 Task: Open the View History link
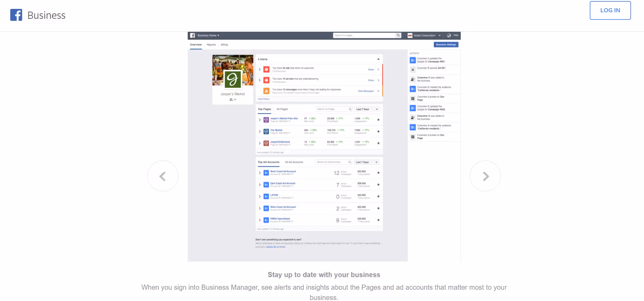coord(263,99)
